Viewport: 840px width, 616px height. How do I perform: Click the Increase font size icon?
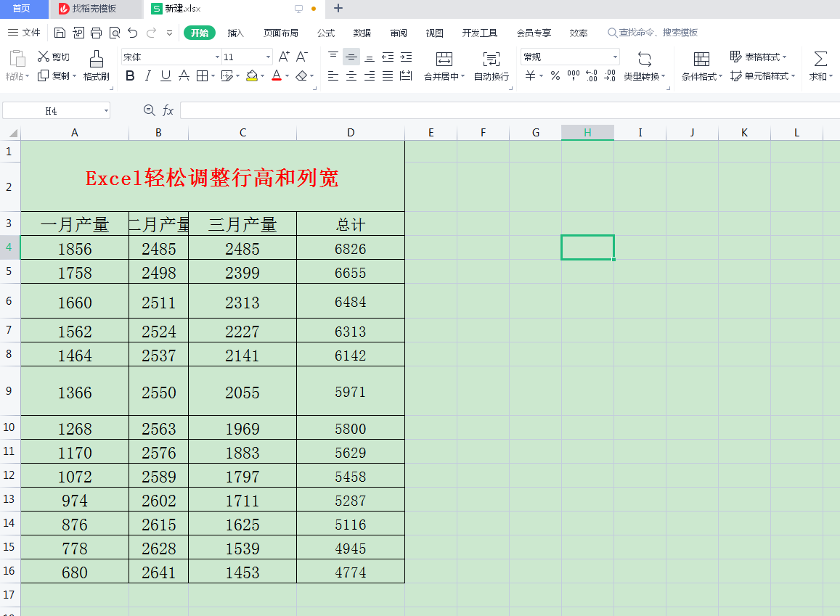pos(284,57)
